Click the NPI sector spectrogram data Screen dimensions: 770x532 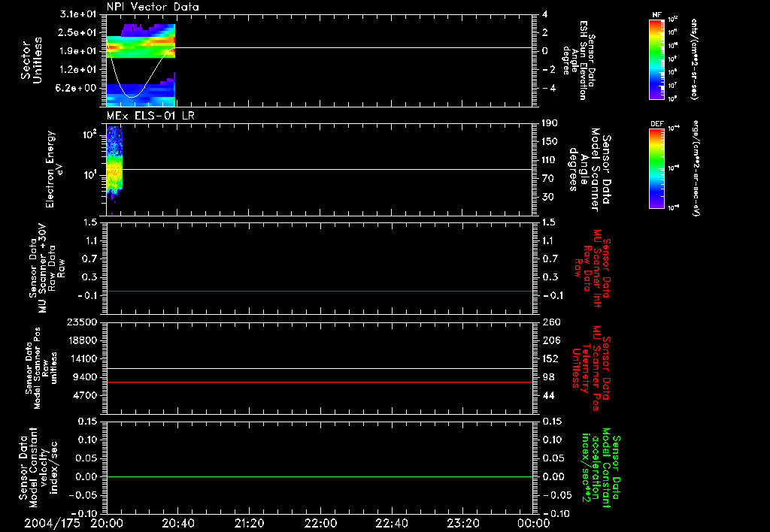(141, 65)
